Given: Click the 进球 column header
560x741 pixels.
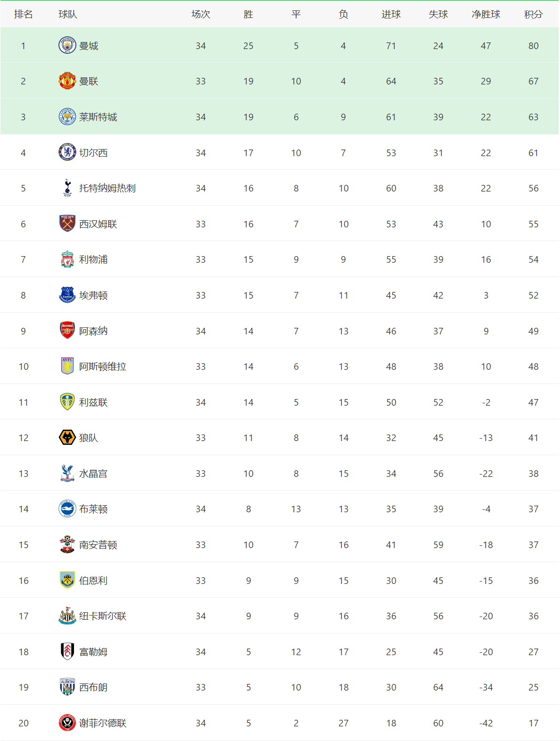Looking at the screenshot, I should click(x=391, y=14).
